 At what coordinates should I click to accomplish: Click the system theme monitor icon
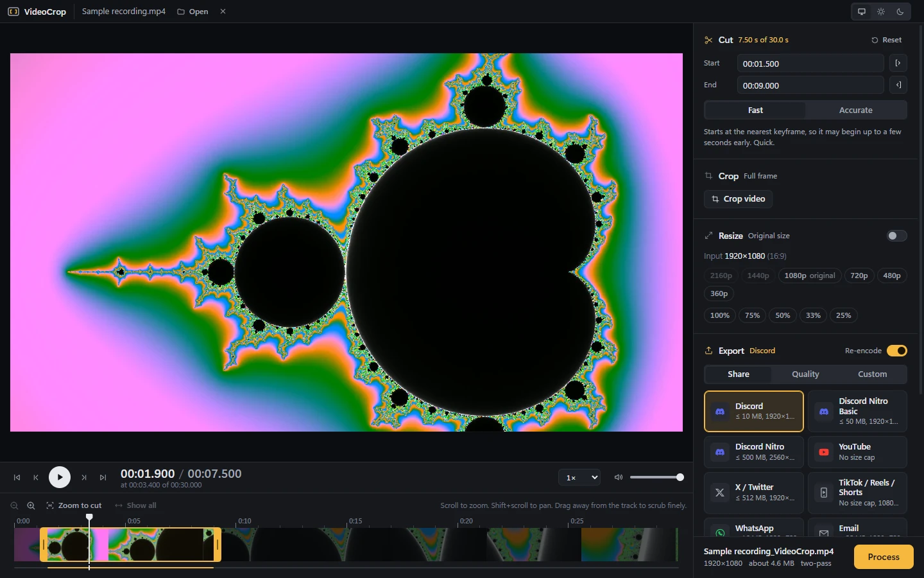pos(862,12)
